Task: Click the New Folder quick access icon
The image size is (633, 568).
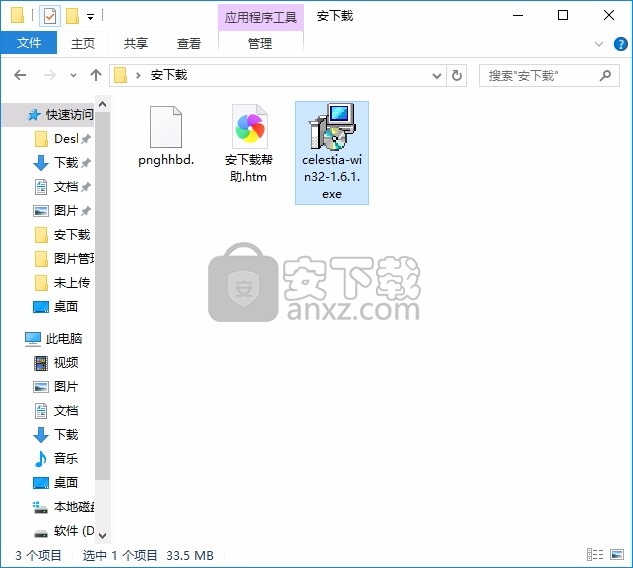Action: [x=72, y=16]
